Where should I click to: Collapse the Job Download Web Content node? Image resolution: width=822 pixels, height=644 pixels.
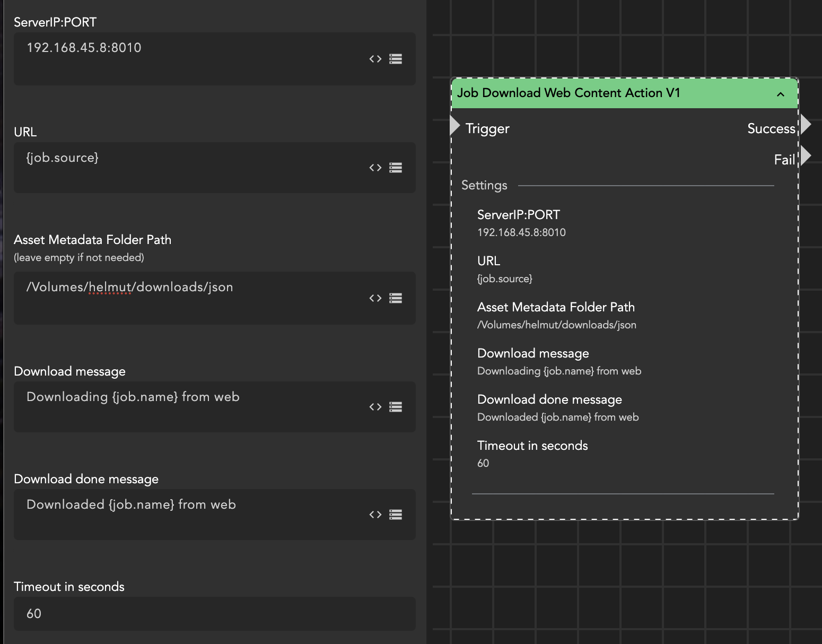780,94
